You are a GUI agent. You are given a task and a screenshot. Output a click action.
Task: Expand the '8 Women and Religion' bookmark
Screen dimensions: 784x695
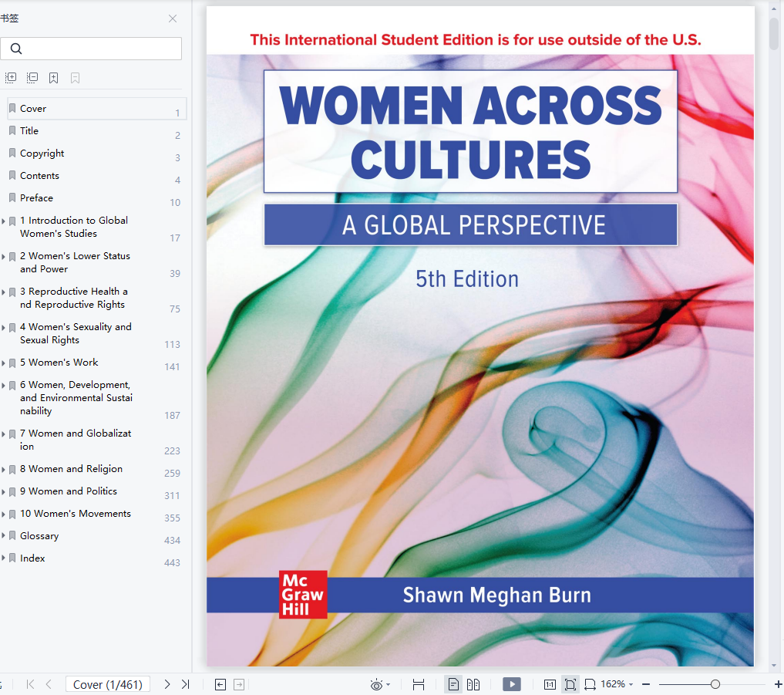point(4,470)
